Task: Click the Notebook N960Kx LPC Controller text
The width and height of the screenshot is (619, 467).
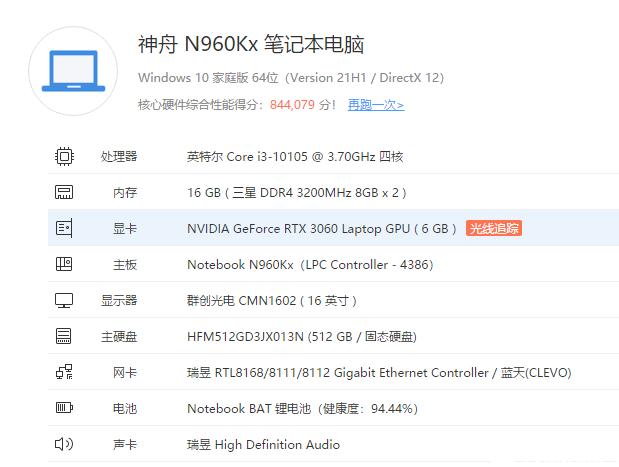Action: [x=310, y=264]
